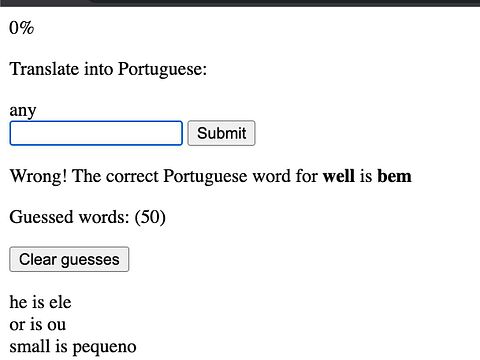
Task: Click the word 'ele' in the list
Action: click(x=60, y=302)
